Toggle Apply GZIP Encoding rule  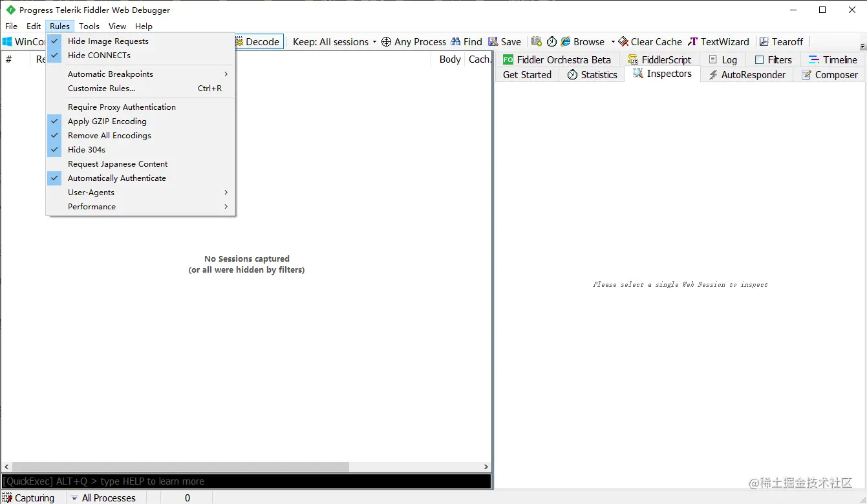(140, 121)
